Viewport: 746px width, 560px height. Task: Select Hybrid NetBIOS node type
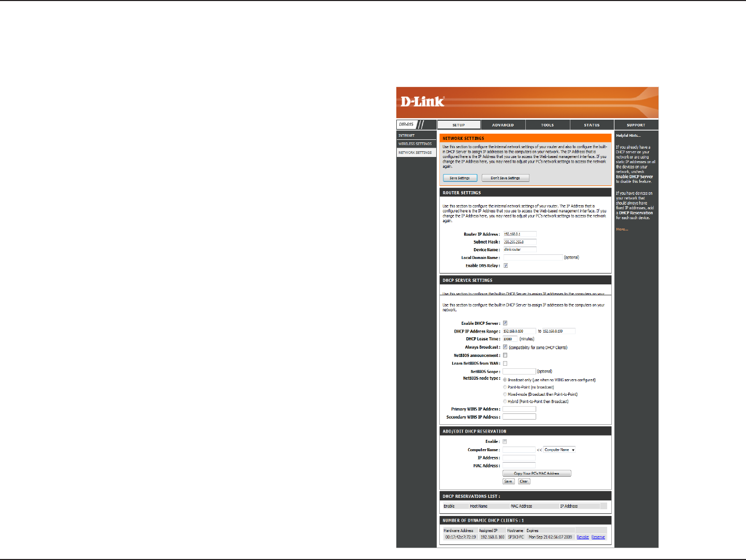[x=505, y=401]
